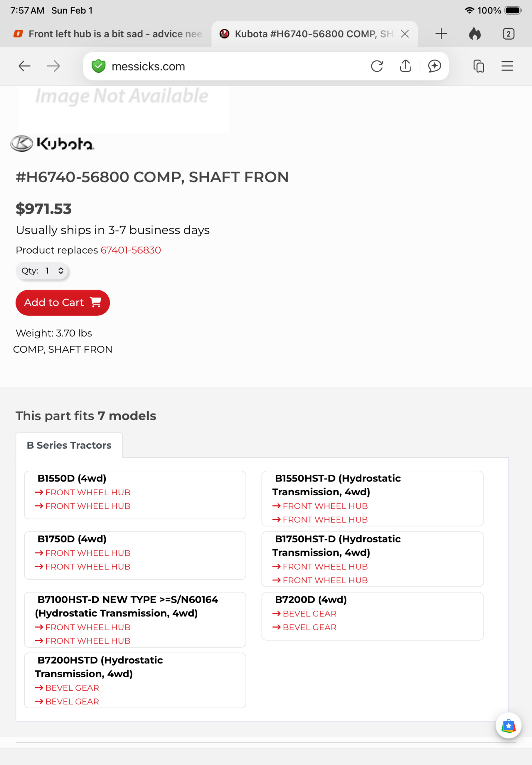532x765 pixels.
Task: Open the share sheet icon
Action: pos(405,66)
